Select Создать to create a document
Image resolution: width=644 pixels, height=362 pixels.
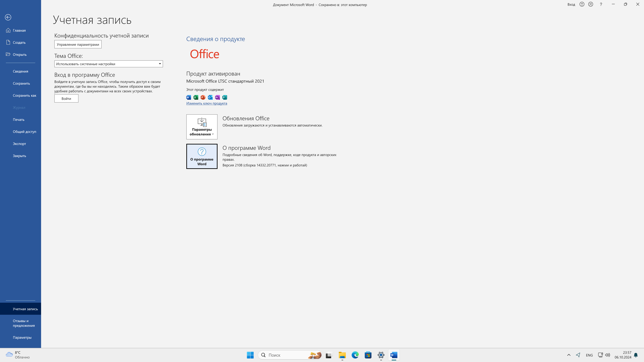pos(20,42)
